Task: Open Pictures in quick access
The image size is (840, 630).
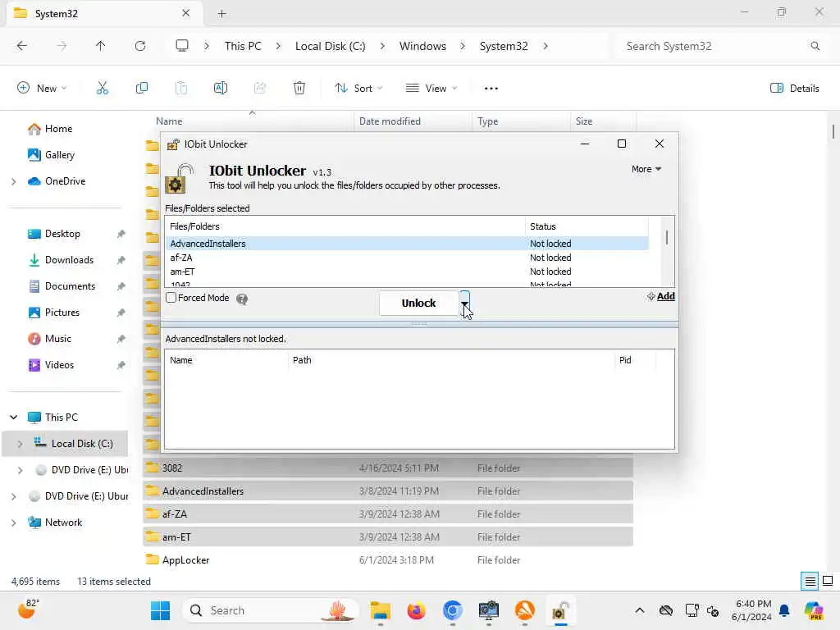Action: tap(62, 313)
